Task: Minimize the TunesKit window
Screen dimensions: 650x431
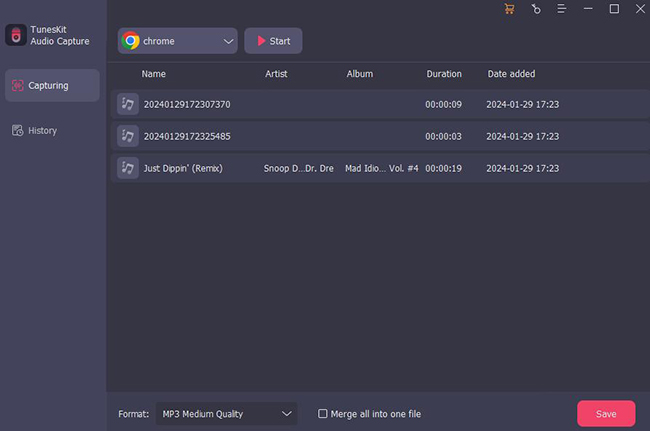Action: pos(588,9)
